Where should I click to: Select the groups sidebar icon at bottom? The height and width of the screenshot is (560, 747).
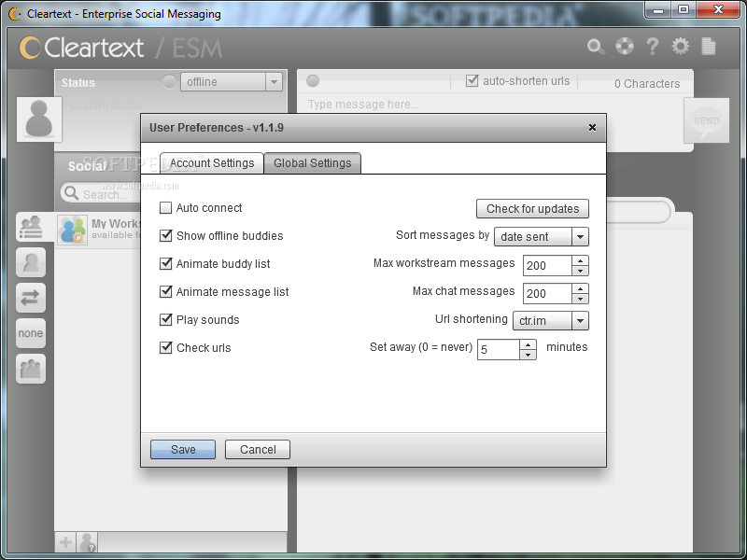point(31,369)
